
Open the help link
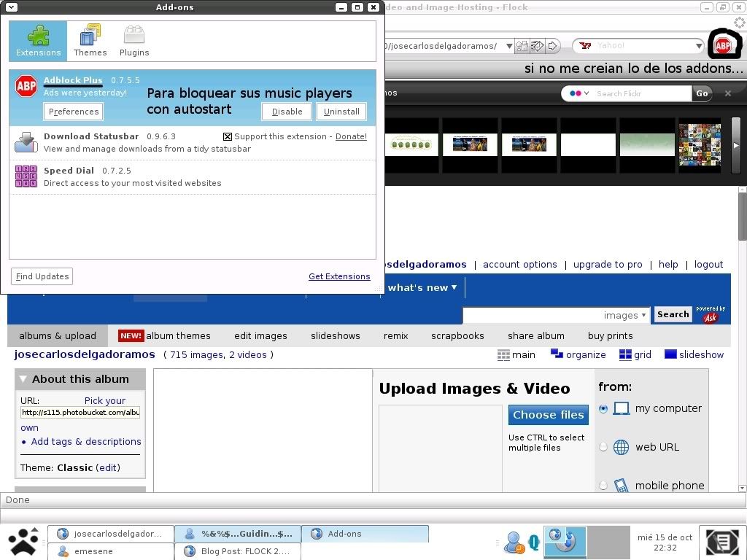pyautogui.click(x=668, y=264)
